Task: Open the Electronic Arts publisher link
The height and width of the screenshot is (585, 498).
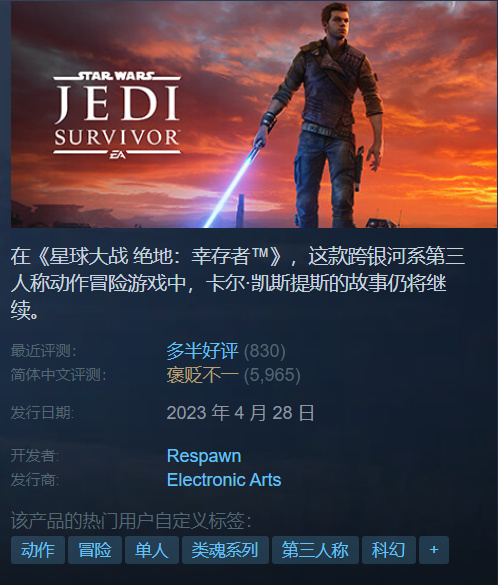Action: 224,480
